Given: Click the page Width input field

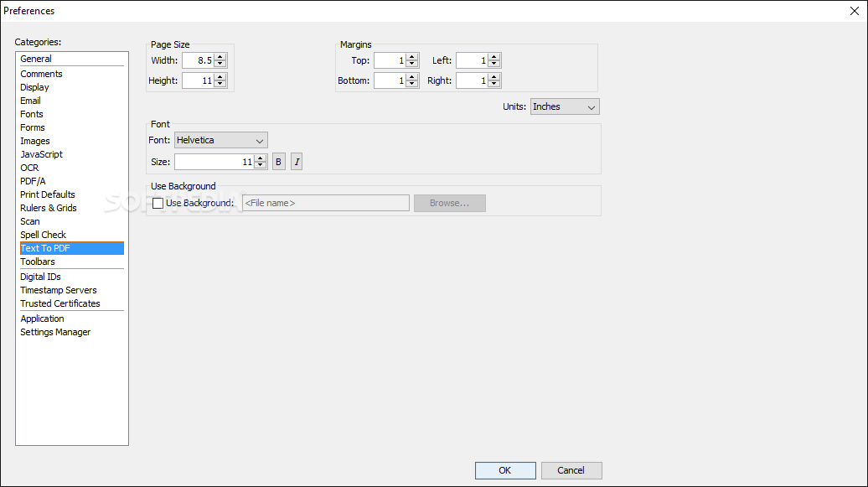Looking at the screenshot, I should pyautogui.click(x=199, y=60).
